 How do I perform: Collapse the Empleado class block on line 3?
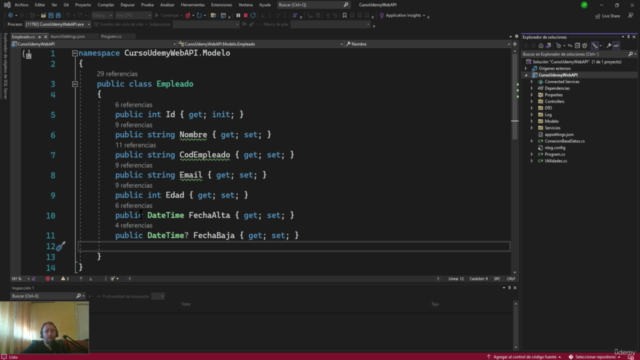75,84
